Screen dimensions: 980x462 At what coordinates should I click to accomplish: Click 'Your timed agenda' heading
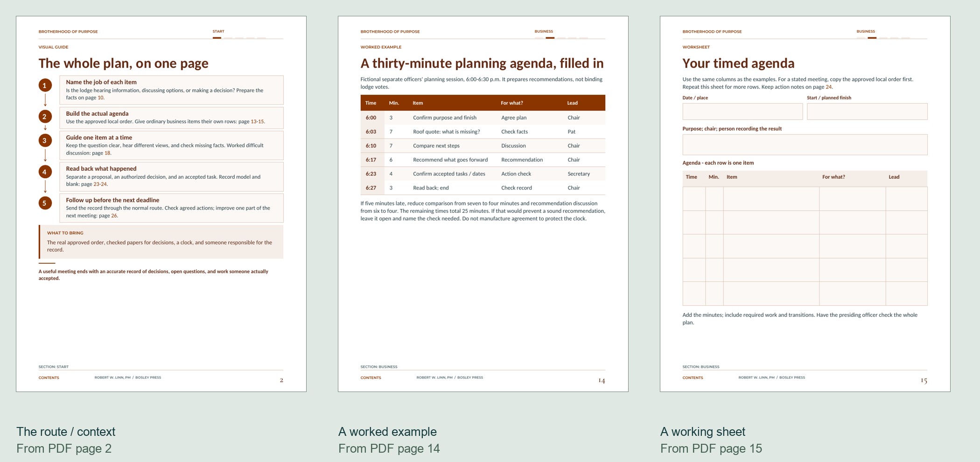click(x=738, y=63)
